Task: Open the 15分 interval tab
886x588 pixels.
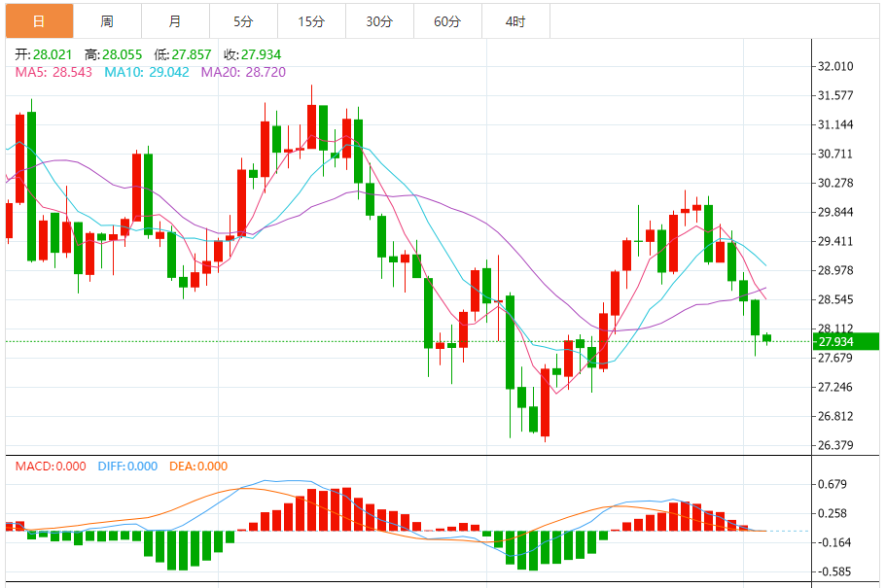Action: point(311,21)
